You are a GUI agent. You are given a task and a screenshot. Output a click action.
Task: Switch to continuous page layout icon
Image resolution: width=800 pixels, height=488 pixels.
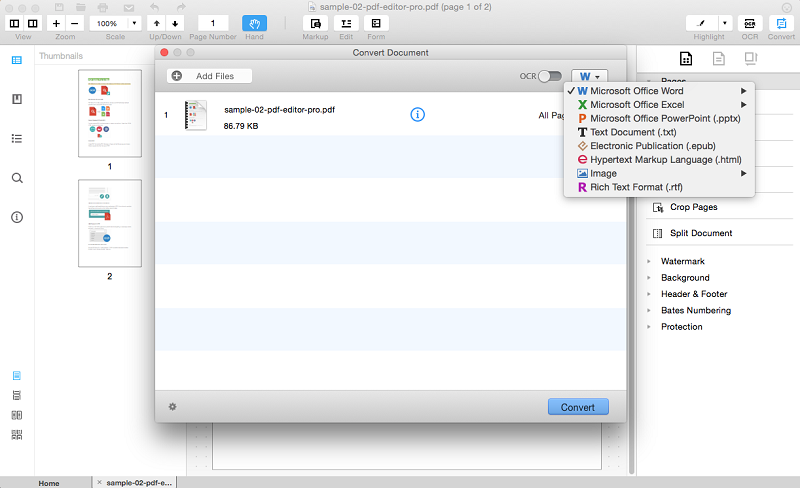17,396
